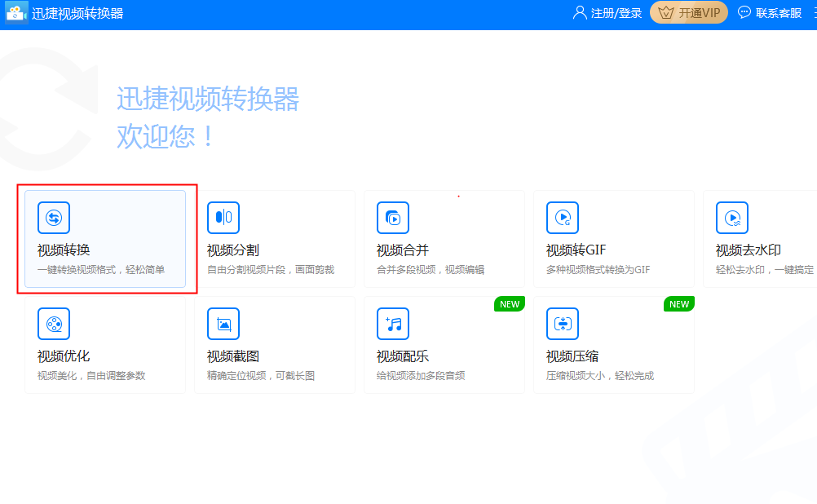Open the chat bubble icon near 联系客服
Screen dimensions: 817x504
coord(743,11)
